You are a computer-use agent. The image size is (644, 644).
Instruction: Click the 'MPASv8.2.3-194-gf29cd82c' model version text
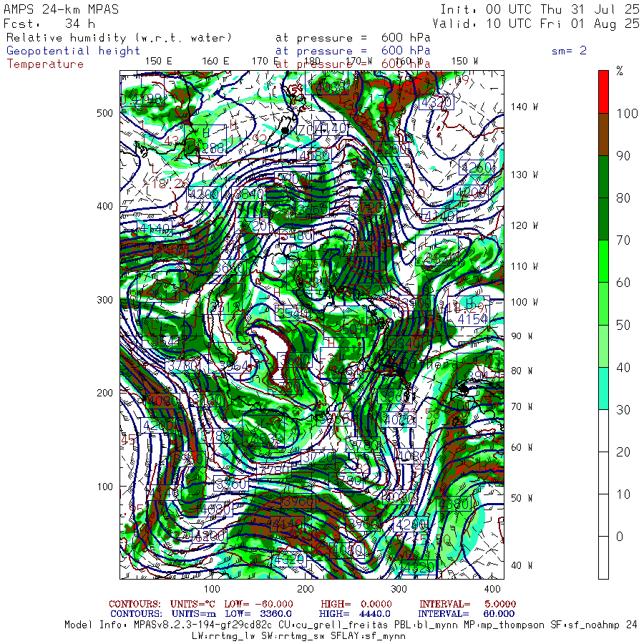(203, 625)
